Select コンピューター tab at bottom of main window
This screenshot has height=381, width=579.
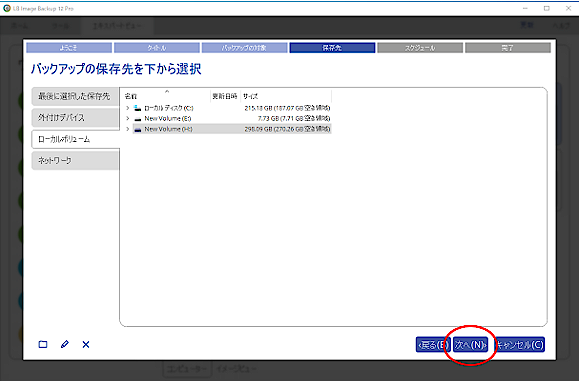[187, 368]
